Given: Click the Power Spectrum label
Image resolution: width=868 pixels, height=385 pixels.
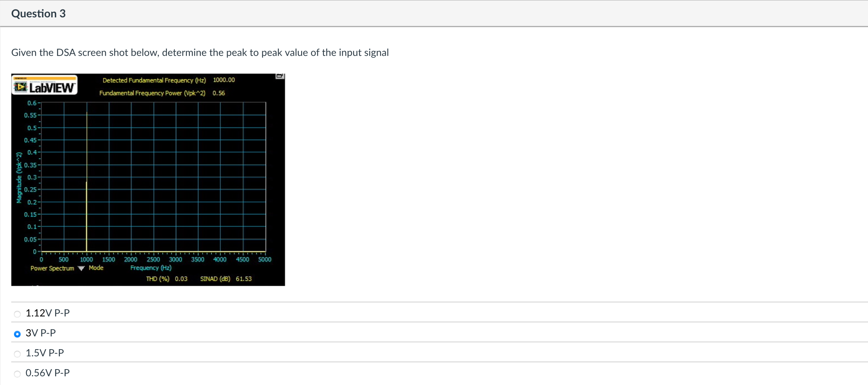Looking at the screenshot, I should [52, 268].
